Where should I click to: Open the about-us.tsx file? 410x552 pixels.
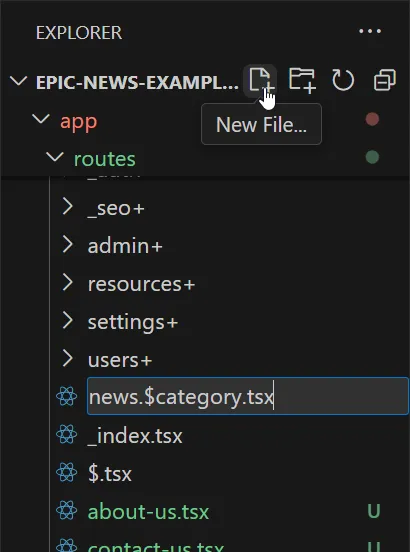click(x=148, y=512)
